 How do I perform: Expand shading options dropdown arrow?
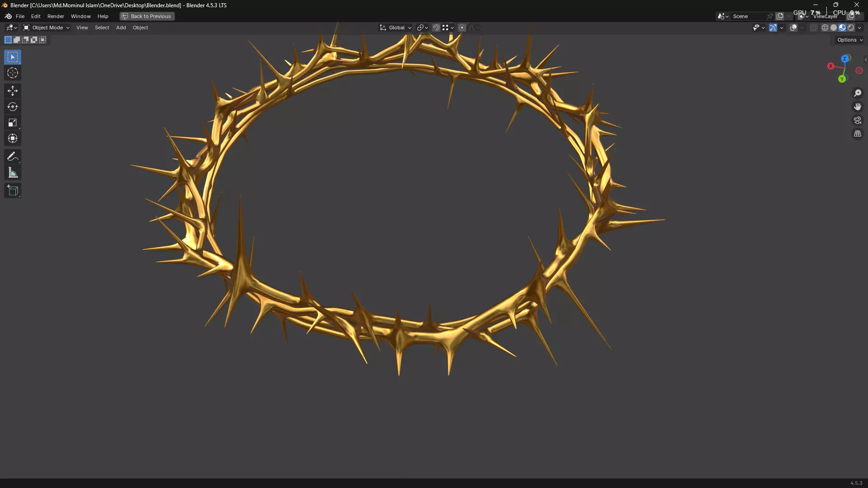[x=859, y=28]
